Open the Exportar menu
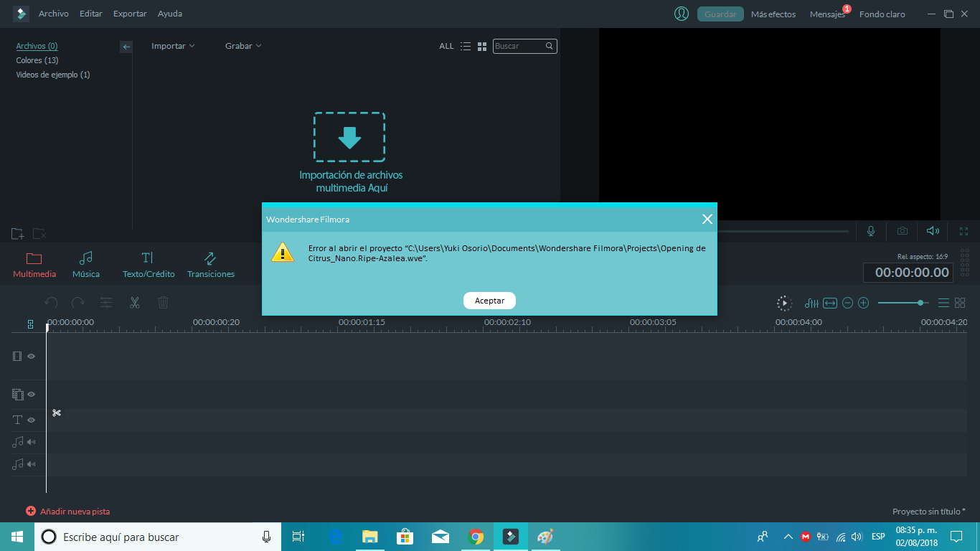Image resolution: width=980 pixels, height=551 pixels. coord(130,14)
